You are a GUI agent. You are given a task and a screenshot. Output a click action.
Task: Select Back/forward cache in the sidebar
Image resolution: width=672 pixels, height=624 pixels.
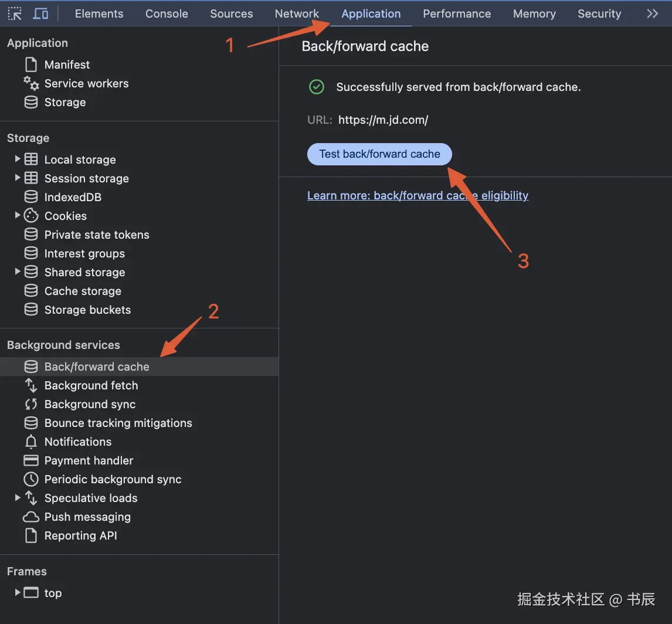click(97, 367)
